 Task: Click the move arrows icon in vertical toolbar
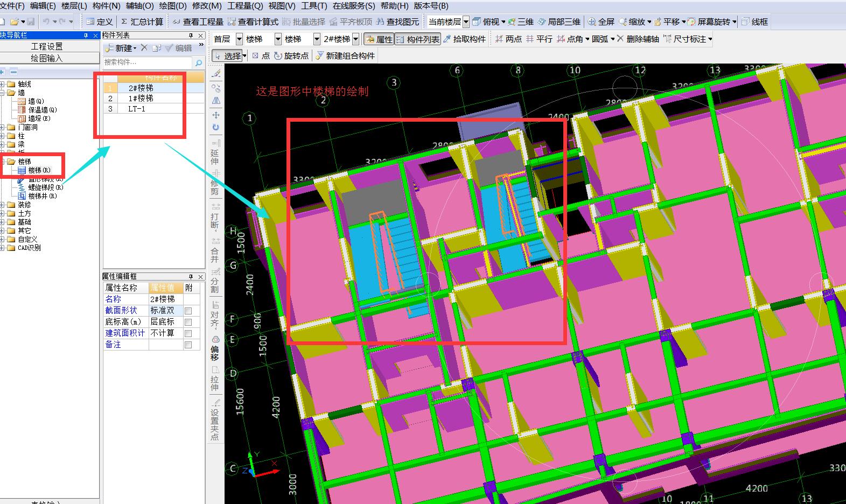point(215,115)
